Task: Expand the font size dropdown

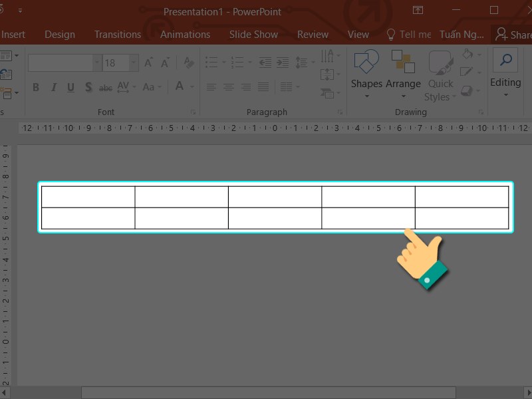Action: click(134, 63)
